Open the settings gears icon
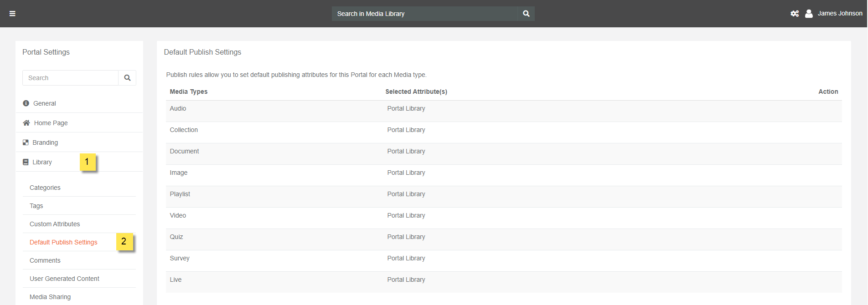This screenshot has height=305, width=868. (795, 14)
